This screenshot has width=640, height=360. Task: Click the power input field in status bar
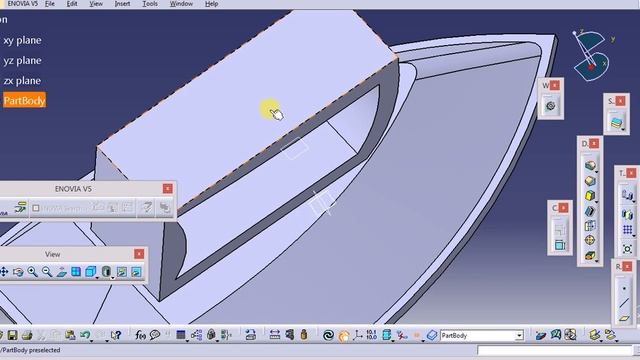click(x=554, y=350)
